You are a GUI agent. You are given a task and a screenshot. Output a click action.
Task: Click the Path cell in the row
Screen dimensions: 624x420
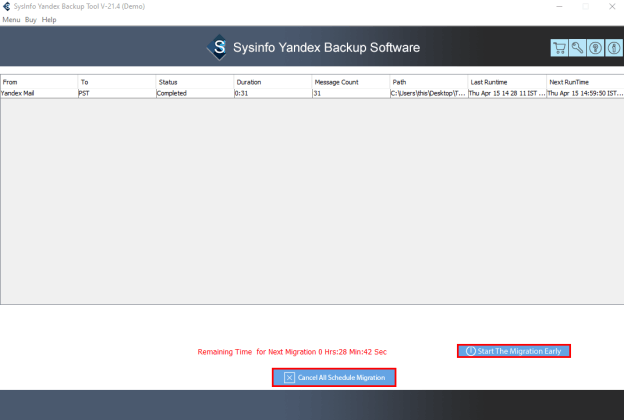427,93
